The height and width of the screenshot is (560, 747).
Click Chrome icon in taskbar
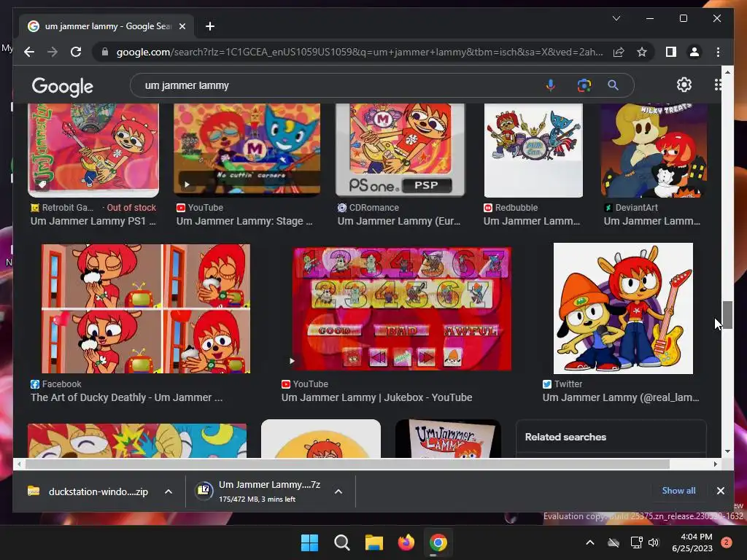coord(438,542)
